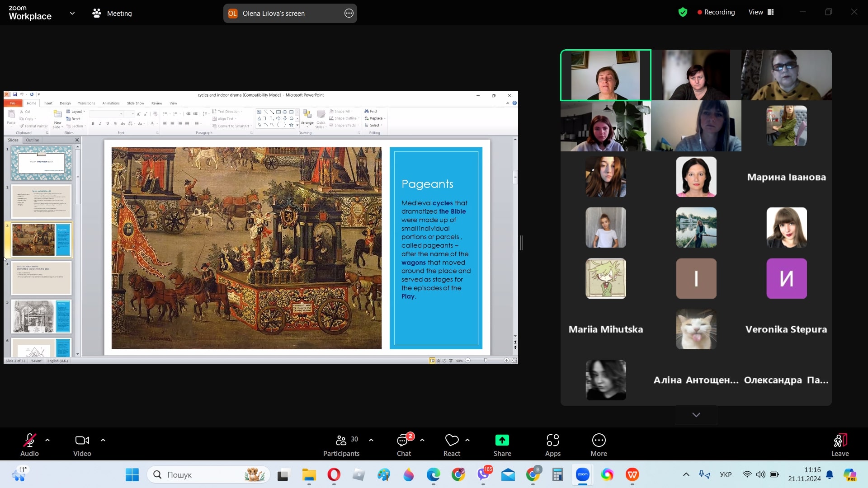Open the File tab in PowerPoint
Viewport: 868px width, 488px height.
coord(13,103)
